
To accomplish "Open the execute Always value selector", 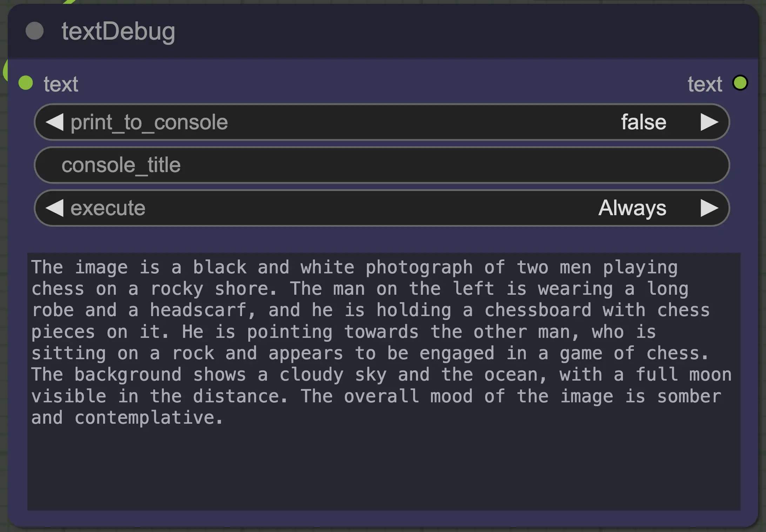I will pyautogui.click(x=632, y=208).
